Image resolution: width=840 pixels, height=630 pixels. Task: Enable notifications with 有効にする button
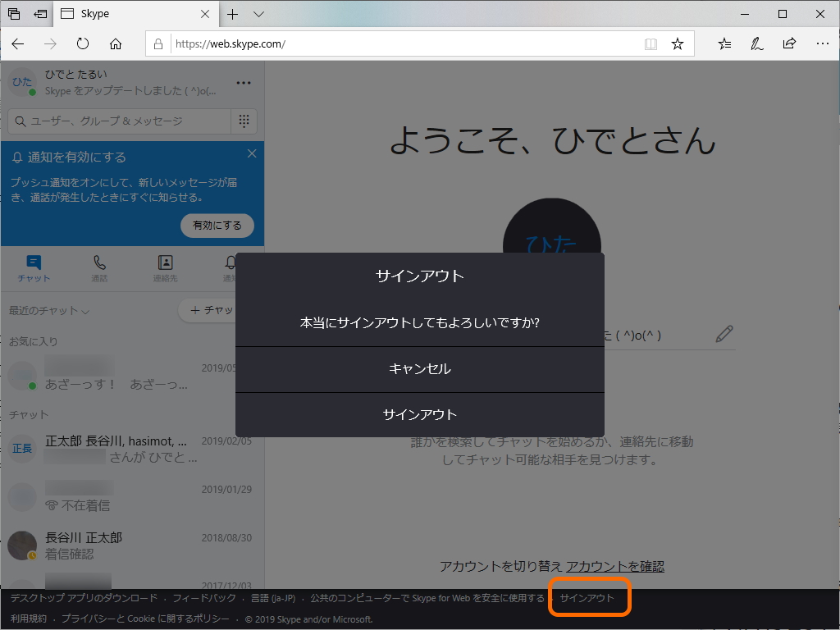point(217,226)
